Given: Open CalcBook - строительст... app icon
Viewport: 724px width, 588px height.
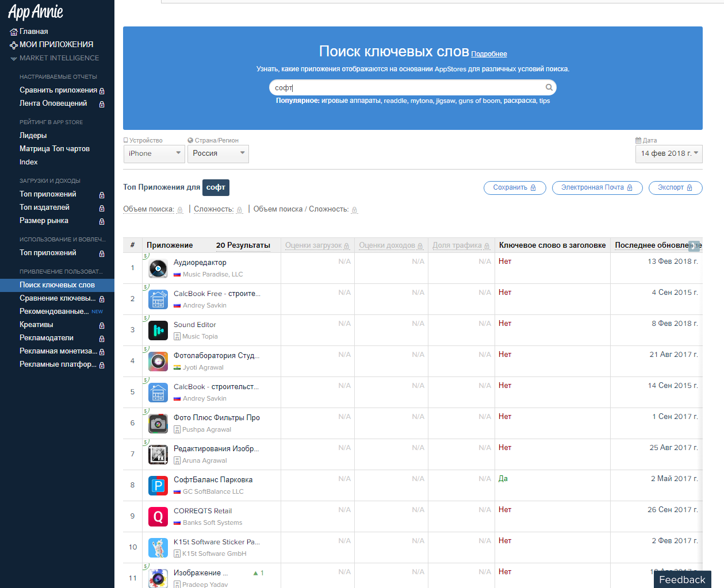Looking at the screenshot, I should click(158, 393).
